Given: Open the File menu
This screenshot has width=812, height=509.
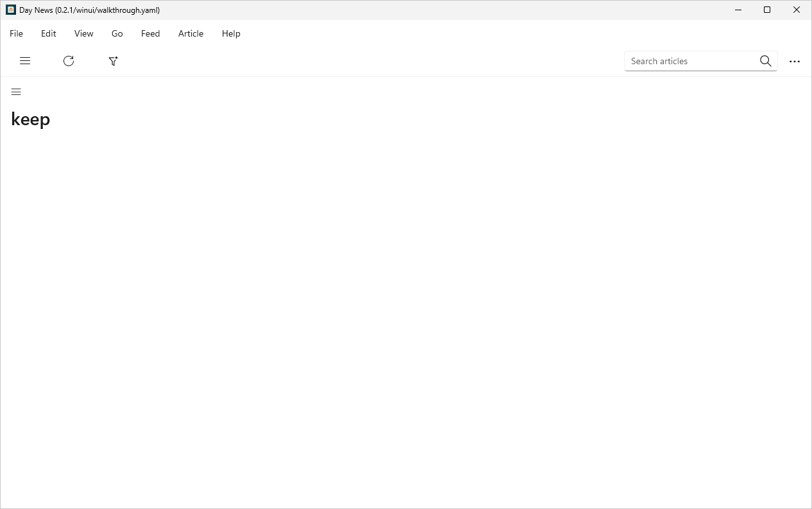Looking at the screenshot, I should [16, 33].
